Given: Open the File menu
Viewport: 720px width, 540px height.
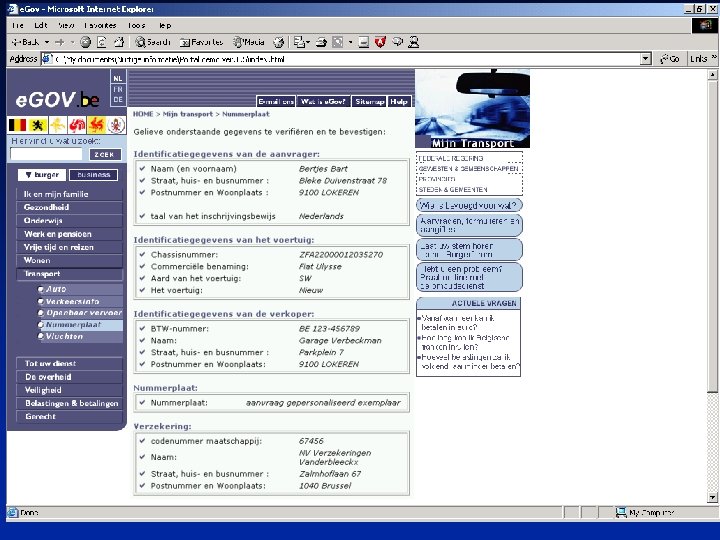Looking at the screenshot, I should (x=17, y=25).
